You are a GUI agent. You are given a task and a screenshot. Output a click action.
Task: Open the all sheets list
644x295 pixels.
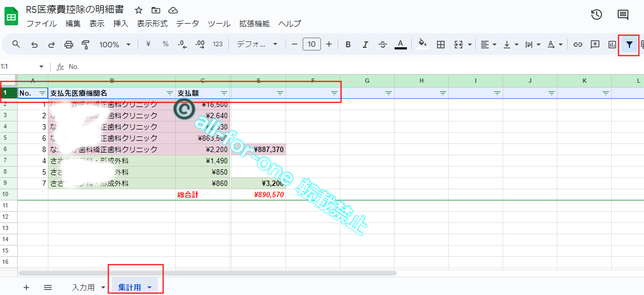[48, 287]
